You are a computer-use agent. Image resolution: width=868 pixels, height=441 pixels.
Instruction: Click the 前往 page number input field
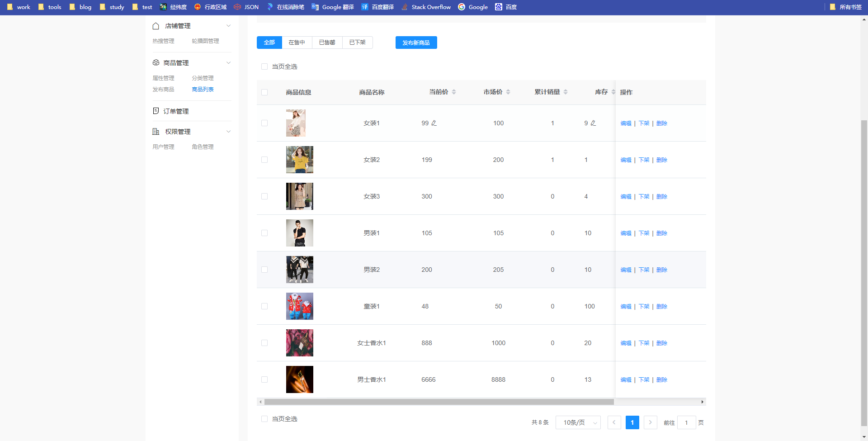tap(687, 422)
